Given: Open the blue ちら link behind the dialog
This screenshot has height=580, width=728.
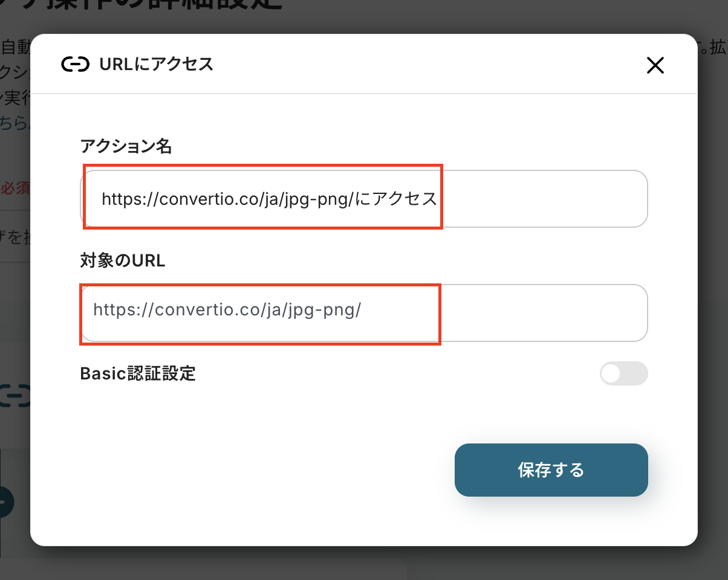Looking at the screenshot, I should coord(15,122).
